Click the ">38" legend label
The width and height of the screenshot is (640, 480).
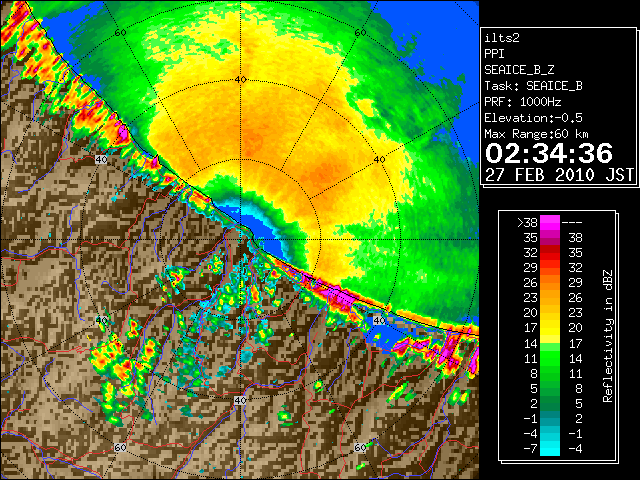pyautogui.click(x=527, y=223)
